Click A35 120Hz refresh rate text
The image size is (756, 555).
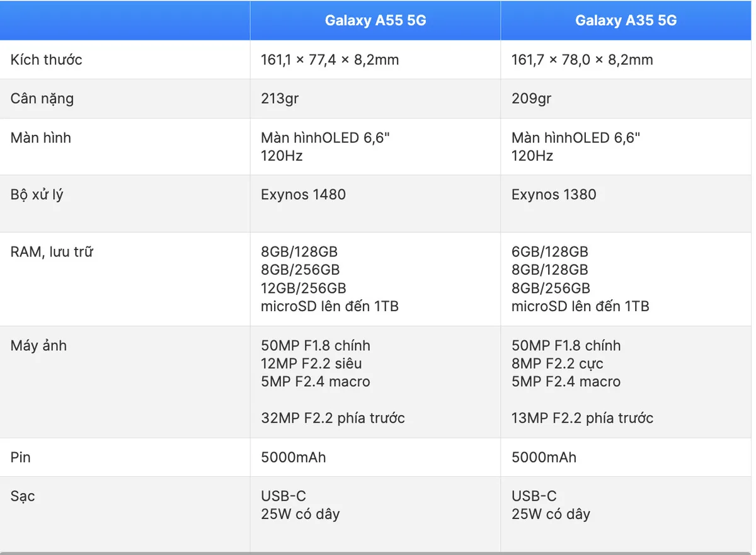532,156
